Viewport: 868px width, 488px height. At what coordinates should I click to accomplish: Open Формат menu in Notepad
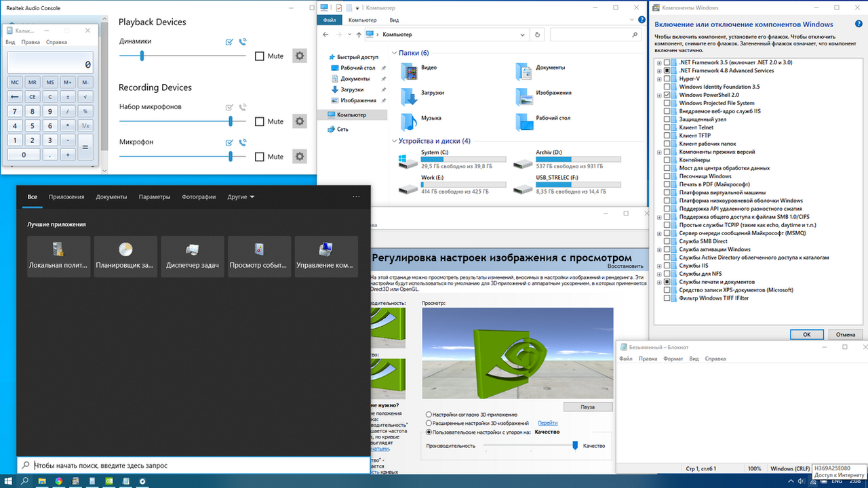673,359
